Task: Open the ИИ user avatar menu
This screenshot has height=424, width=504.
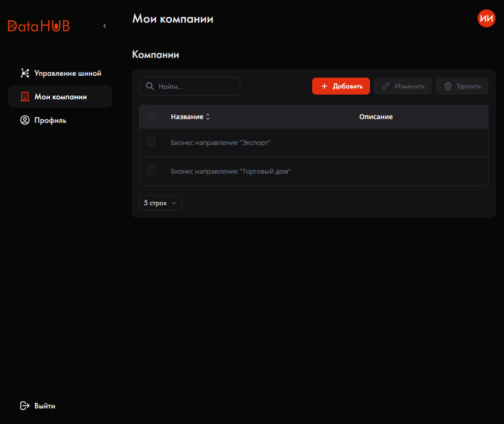Action: [486, 18]
